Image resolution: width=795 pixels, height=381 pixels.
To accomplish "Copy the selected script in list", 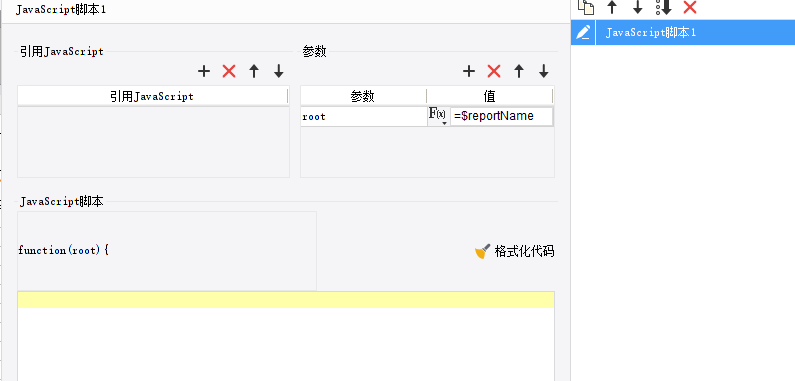I will [586, 7].
